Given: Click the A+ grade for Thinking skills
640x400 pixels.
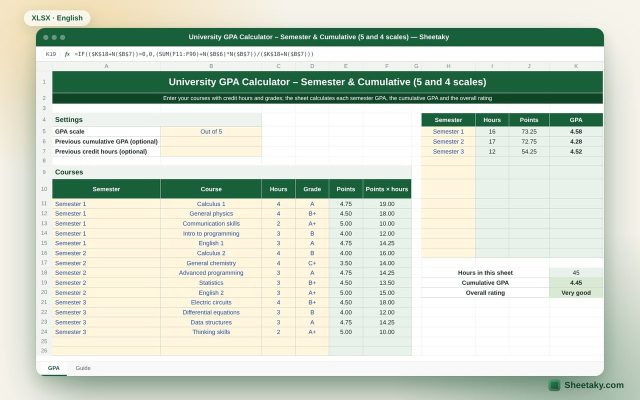Looking at the screenshot, I should click(x=312, y=332).
